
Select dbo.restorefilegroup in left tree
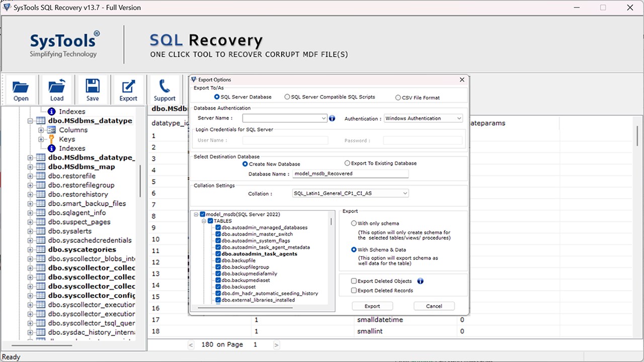point(82,185)
